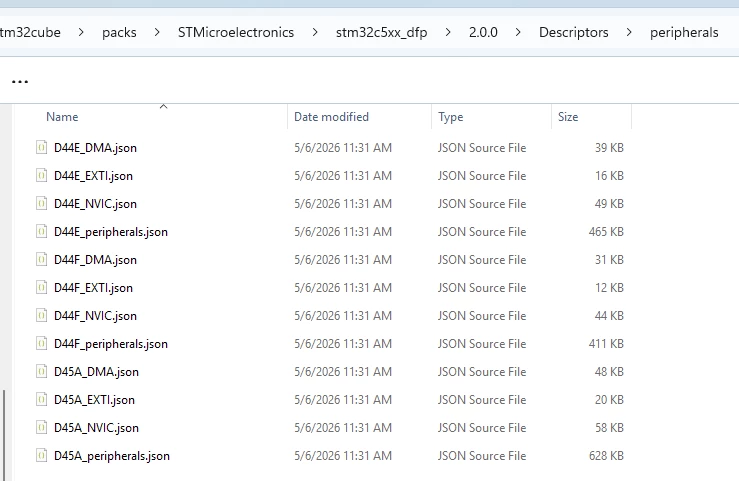This screenshot has width=739, height=481.
Task: Open the see more three-dots toolbar menu
Action: point(20,82)
